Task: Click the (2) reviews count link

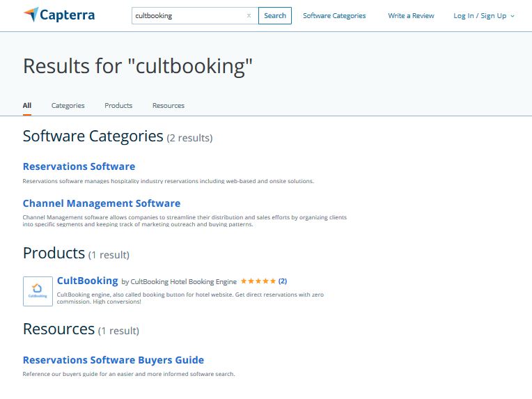Action: tap(283, 281)
